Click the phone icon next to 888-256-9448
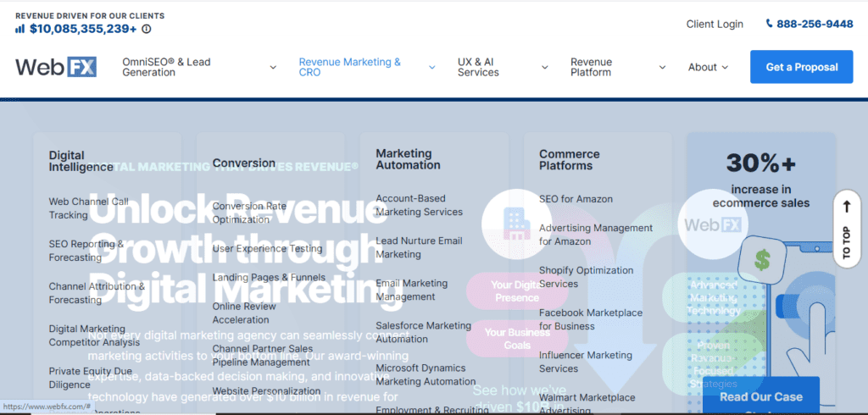This screenshot has height=415, width=868. [x=770, y=23]
